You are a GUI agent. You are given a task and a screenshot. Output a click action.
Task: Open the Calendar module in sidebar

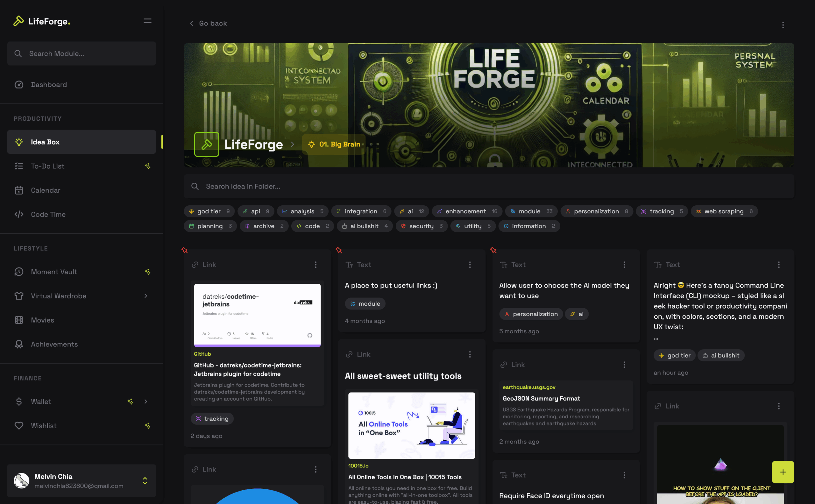[45, 190]
